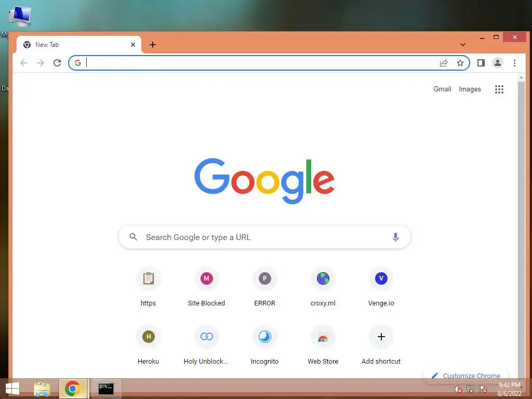The image size is (532, 399).
Task: Open the Holy Unblock shortcut
Action: pos(206,345)
